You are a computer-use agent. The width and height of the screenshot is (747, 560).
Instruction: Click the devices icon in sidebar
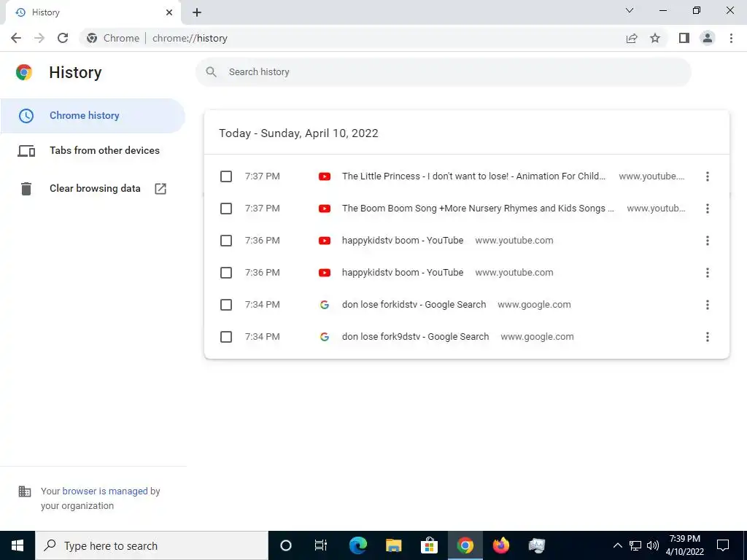tap(26, 151)
